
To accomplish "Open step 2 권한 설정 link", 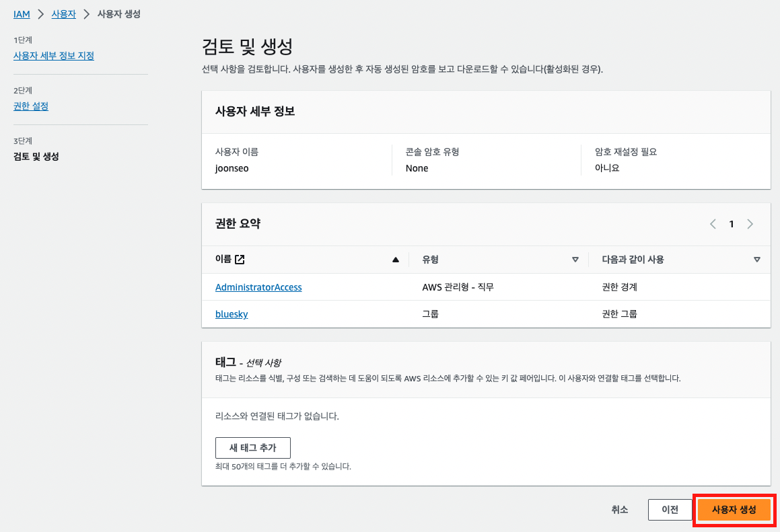I will [31, 106].
